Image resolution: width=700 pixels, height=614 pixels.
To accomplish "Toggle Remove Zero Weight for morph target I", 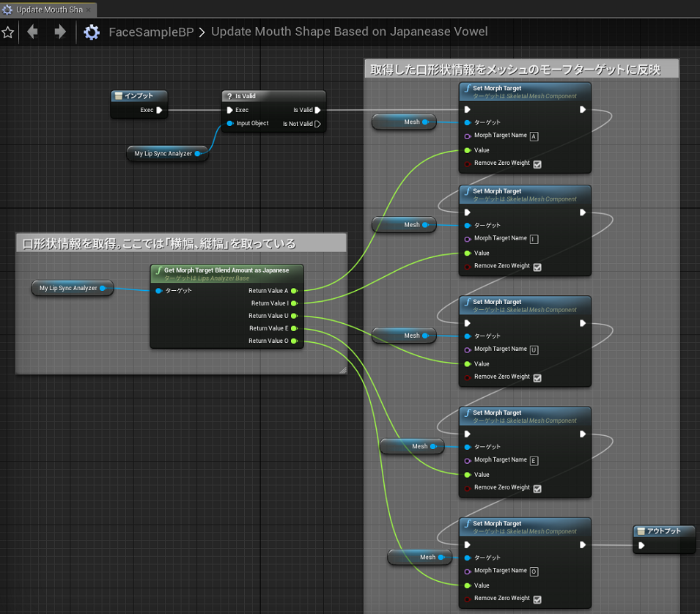I will 537,267.
